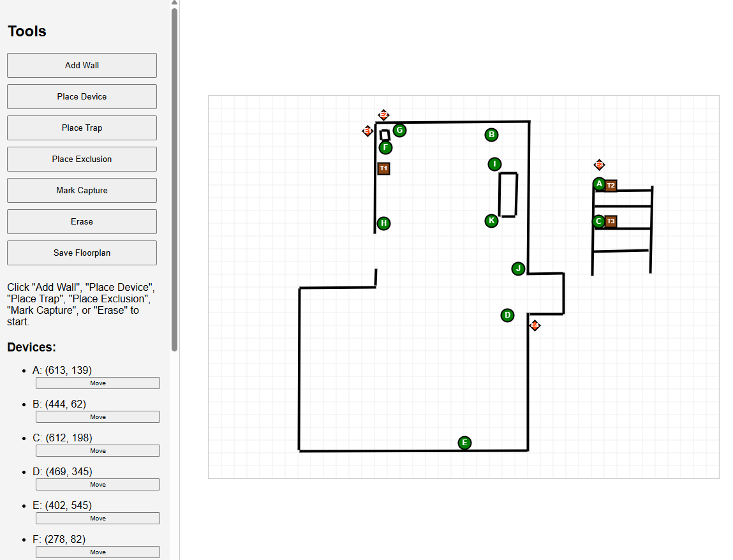Click device H marker
The image size is (733, 560).
coord(383,224)
